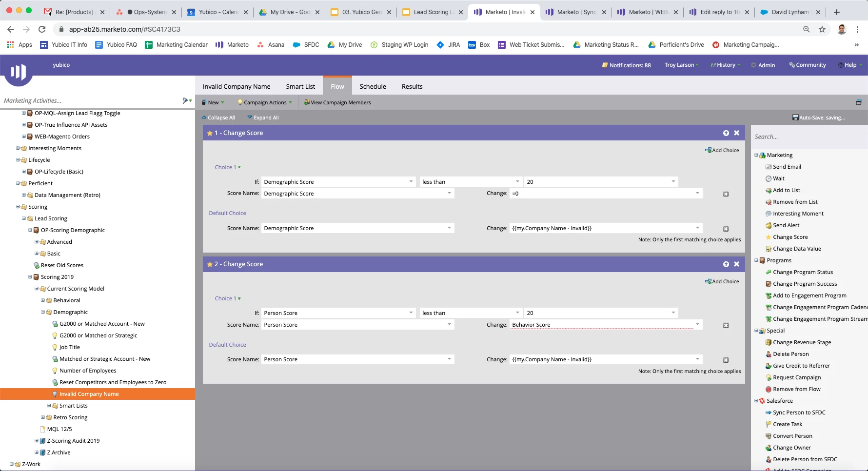The height and width of the screenshot is (471, 868).
Task: Click the step 1 Change value =0 field
Action: [x=606, y=194]
